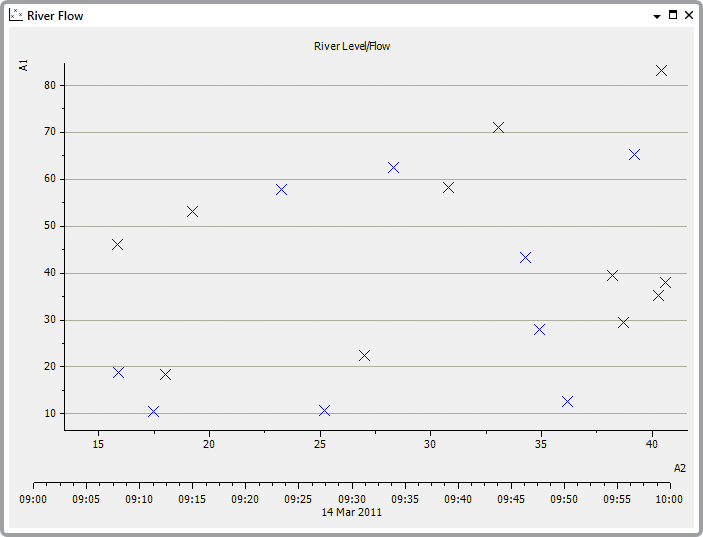Click the black marker at value 46

tap(117, 244)
